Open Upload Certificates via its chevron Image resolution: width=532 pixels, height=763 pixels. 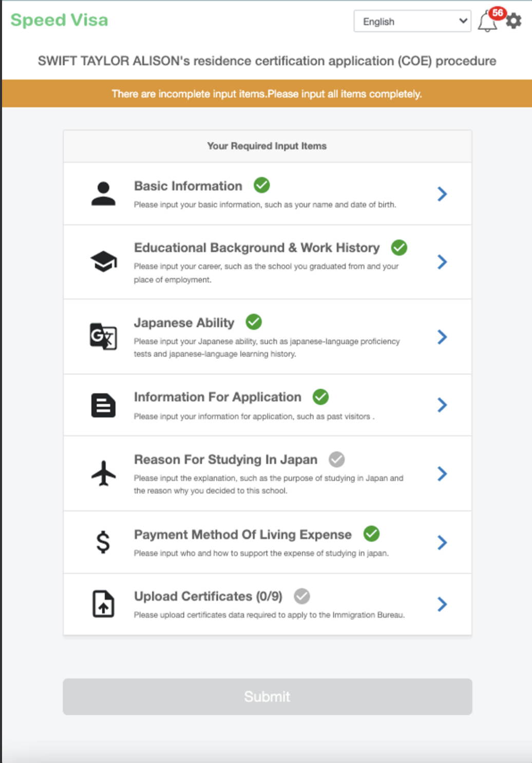[x=442, y=604]
